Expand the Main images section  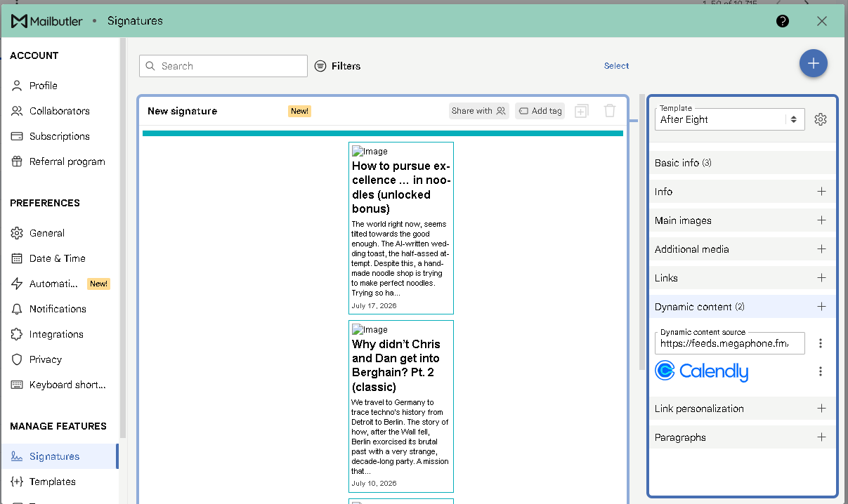point(742,220)
